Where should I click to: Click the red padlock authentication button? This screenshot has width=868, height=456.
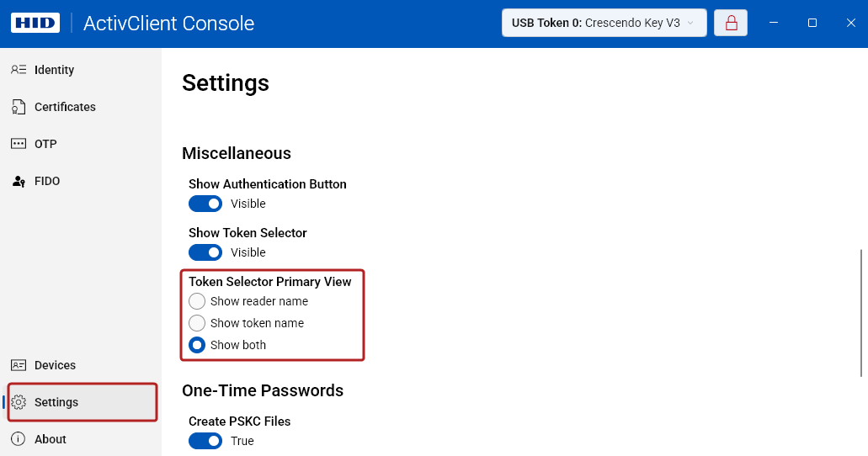tap(731, 23)
